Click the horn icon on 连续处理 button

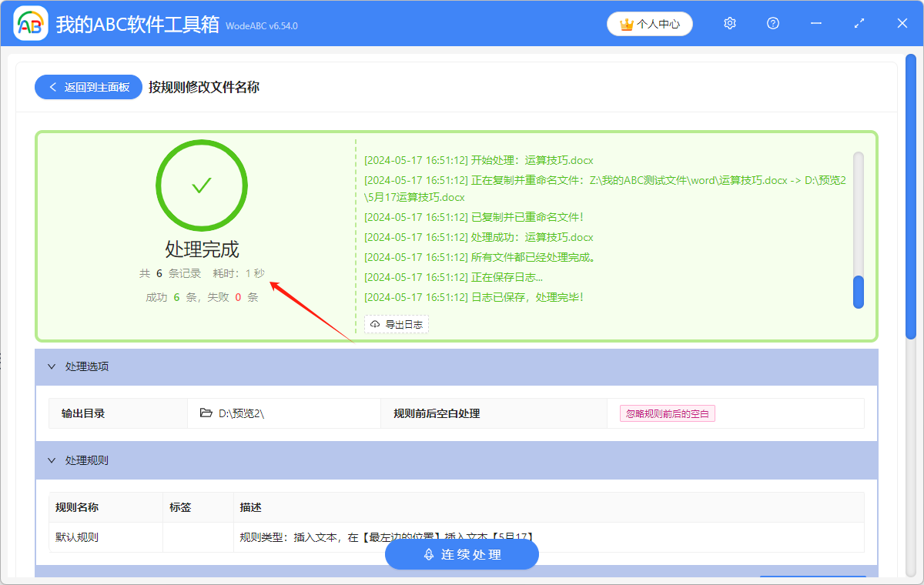(x=428, y=553)
